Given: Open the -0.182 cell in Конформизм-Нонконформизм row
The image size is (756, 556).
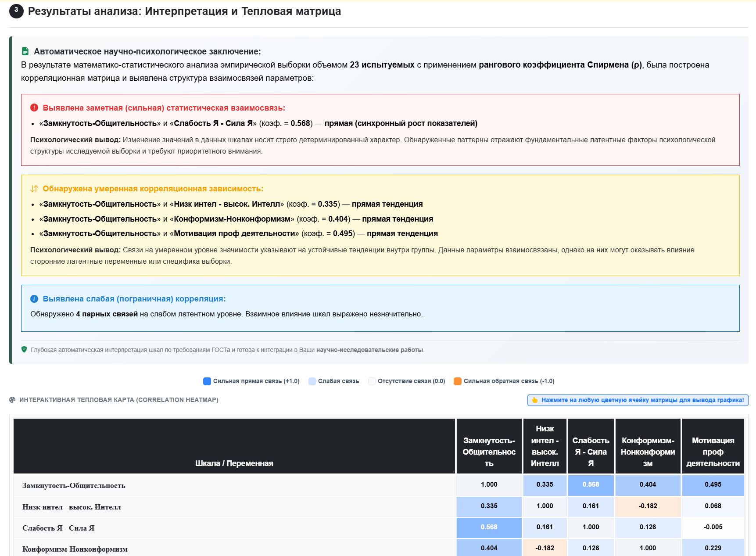Looking at the screenshot, I should (x=545, y=548).
